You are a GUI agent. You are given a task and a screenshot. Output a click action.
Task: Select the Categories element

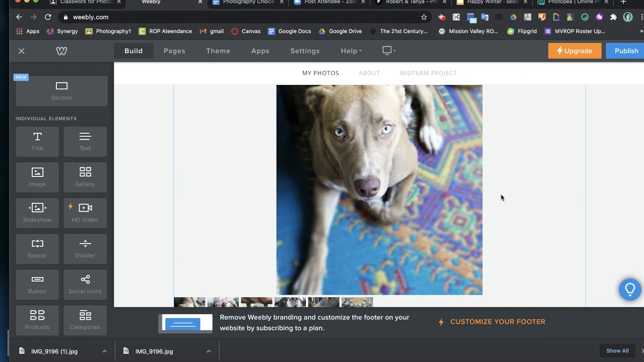pos(85,320)
